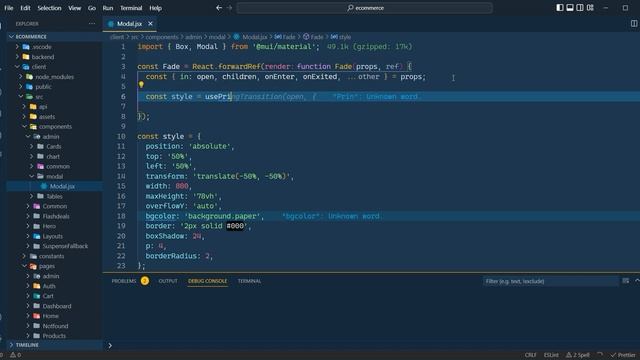
Task: Click the Prettier status bar item
Action: [623, 355]
